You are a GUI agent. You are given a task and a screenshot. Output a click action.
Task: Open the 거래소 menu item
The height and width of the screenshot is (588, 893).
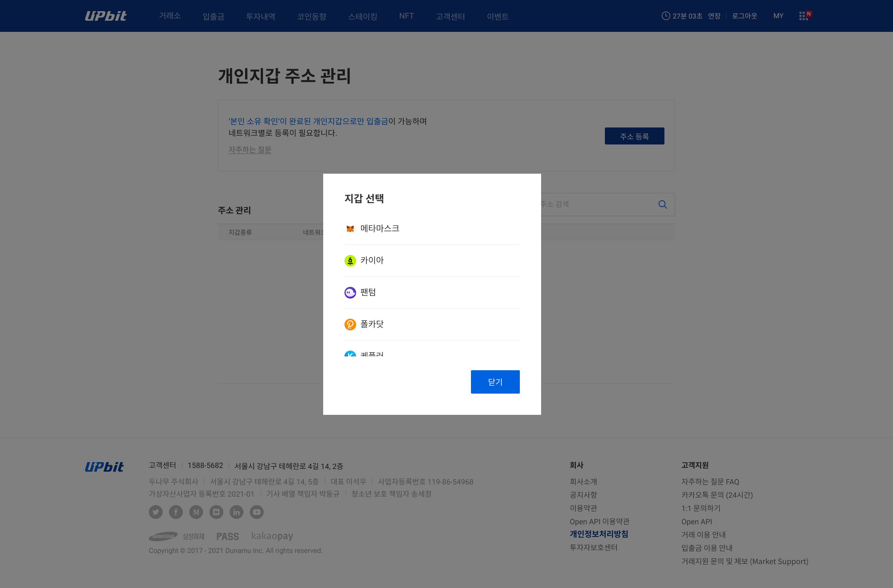coord(170,16)
